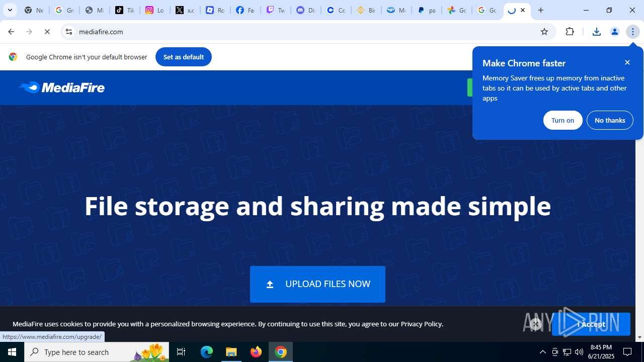This screenshot has width=644, height=362.
Task: Open a new tab with plus button
Action: point(541,10)
